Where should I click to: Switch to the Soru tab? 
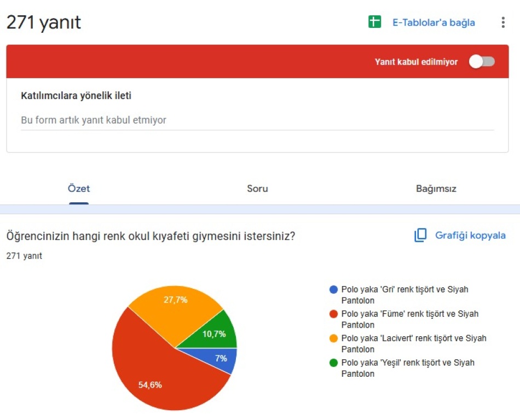(x=257, y=189)
